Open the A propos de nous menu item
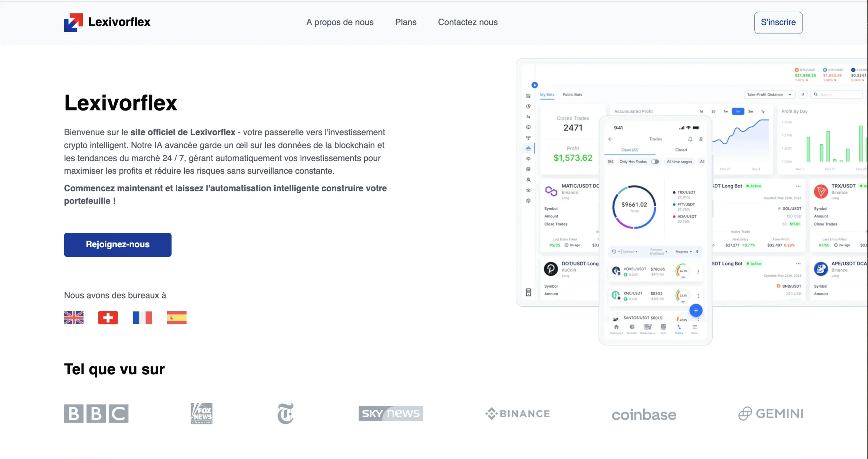 340,22
